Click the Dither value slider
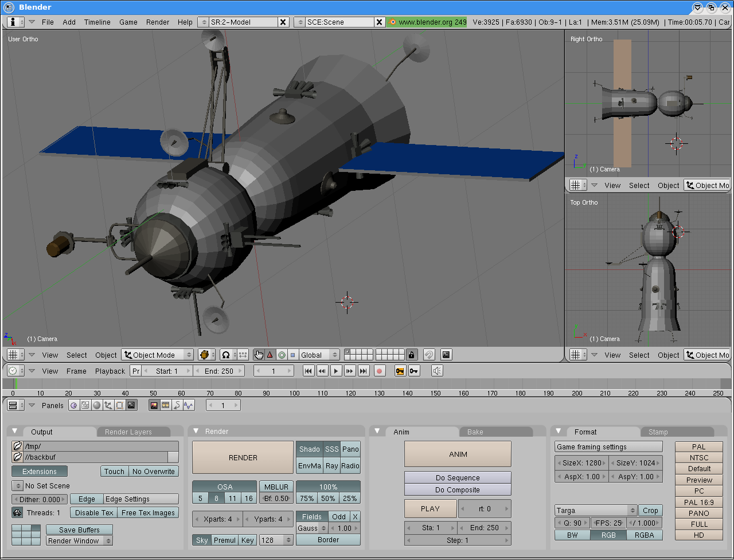 pyautogui.click(x=40, y=499)
